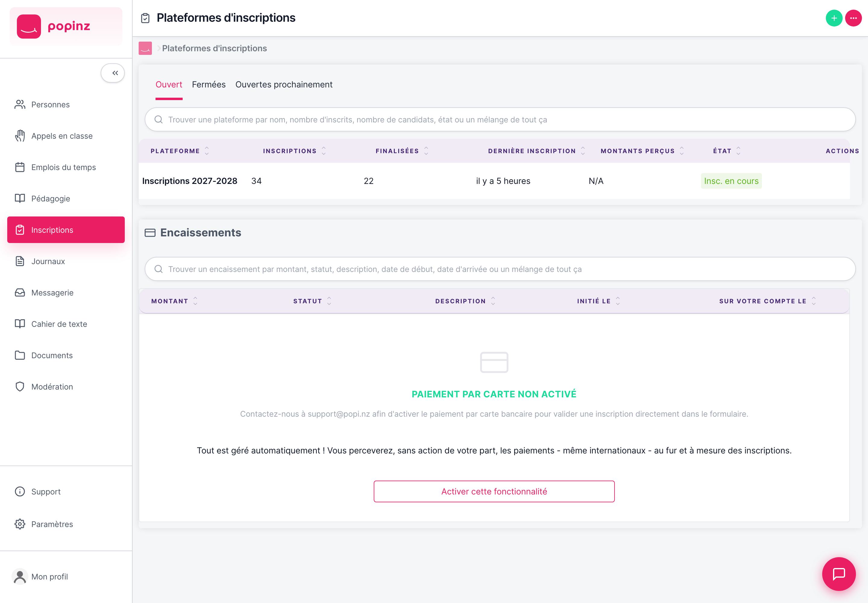Screen dimensions: 868x603
Task: Click the credit card icon beside Encaissements
Action: [x=150, y=233]
